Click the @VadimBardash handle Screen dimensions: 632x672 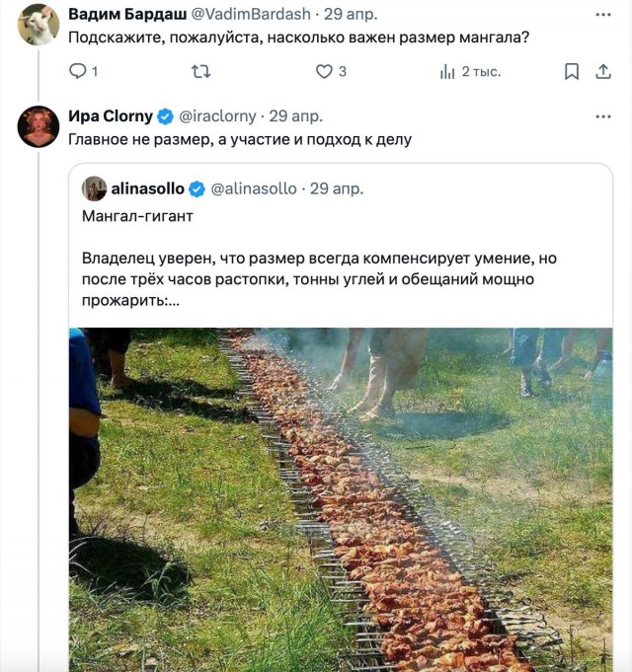coord(250,14)
